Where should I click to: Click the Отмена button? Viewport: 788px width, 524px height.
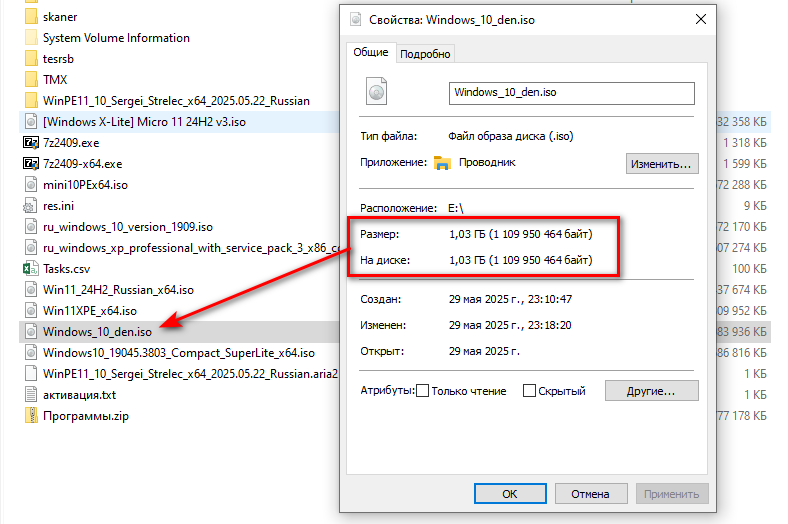pyautogui.click(x=590, y=494)
